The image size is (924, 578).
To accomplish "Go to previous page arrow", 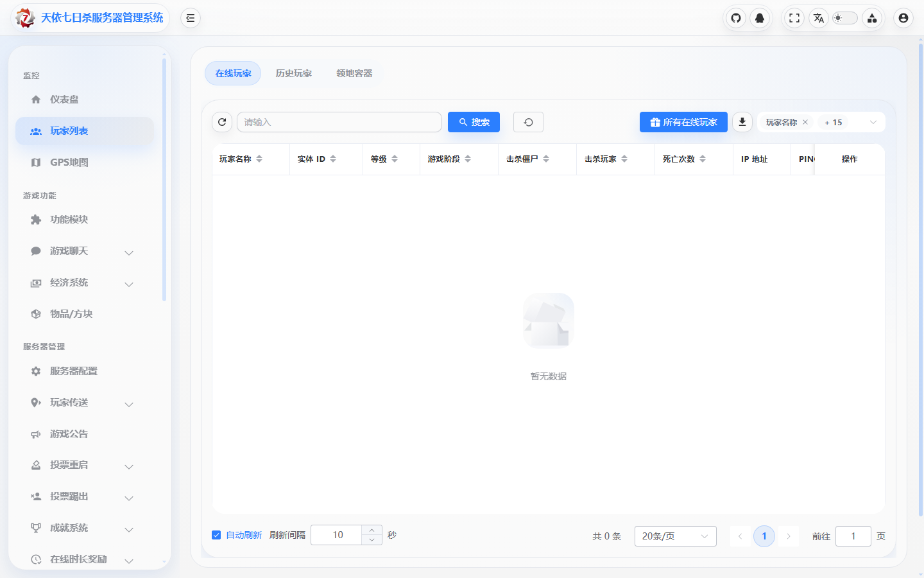I will click(740, 536).
